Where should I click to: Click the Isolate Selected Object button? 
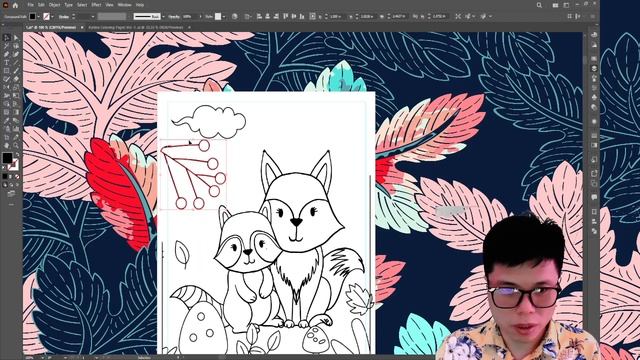coord(458,16)
